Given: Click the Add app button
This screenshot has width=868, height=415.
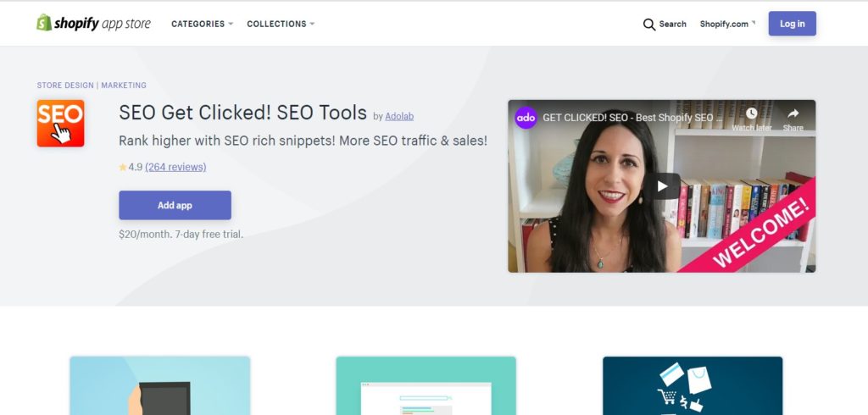Looking at the screenshot, I should [175, 205].
